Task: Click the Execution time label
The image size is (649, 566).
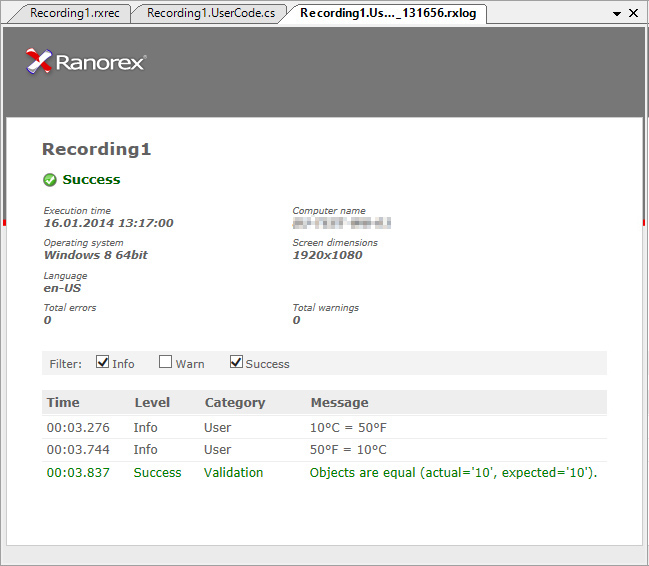Action: click(77, 211)
